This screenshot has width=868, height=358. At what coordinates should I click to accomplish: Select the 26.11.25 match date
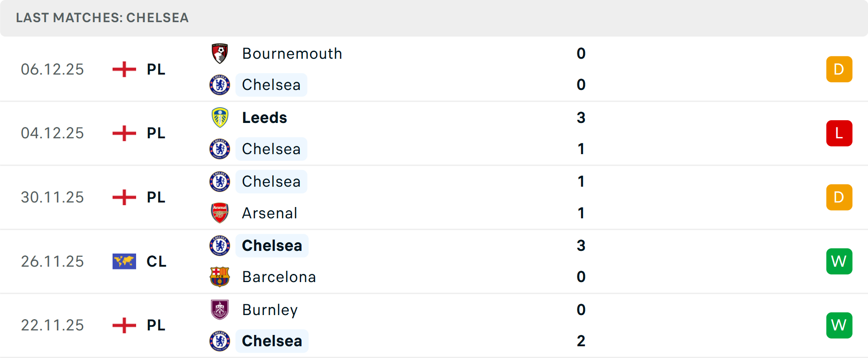click(52, 261)
